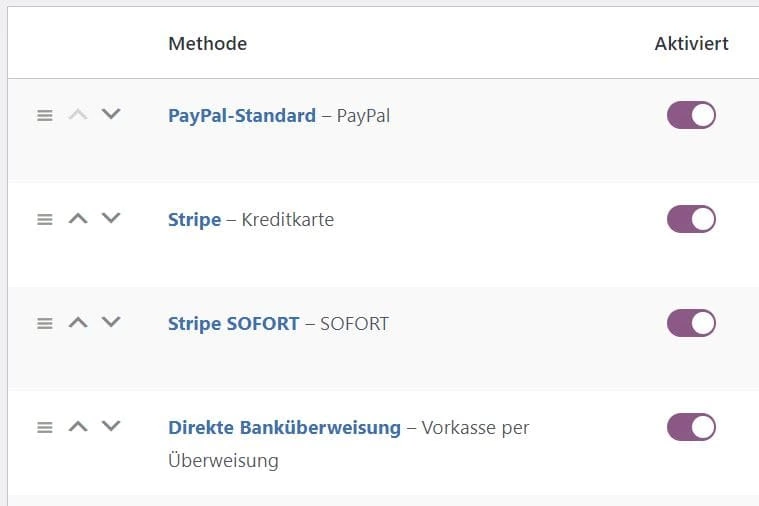Click the drag handle for Direkte Banküberweisung row
This screenshot has width=759, height=506.
click(44, 428)
